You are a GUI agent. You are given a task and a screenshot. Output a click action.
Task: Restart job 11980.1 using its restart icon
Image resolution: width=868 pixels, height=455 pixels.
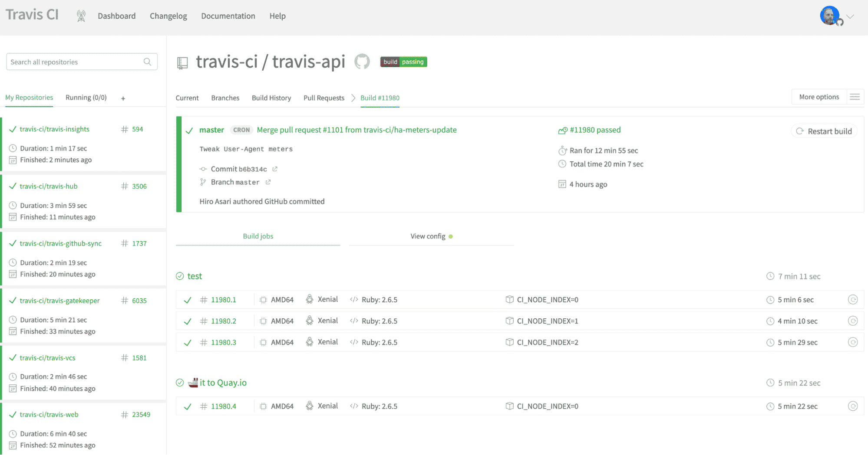pyautogui.click(x=852, y=300)
